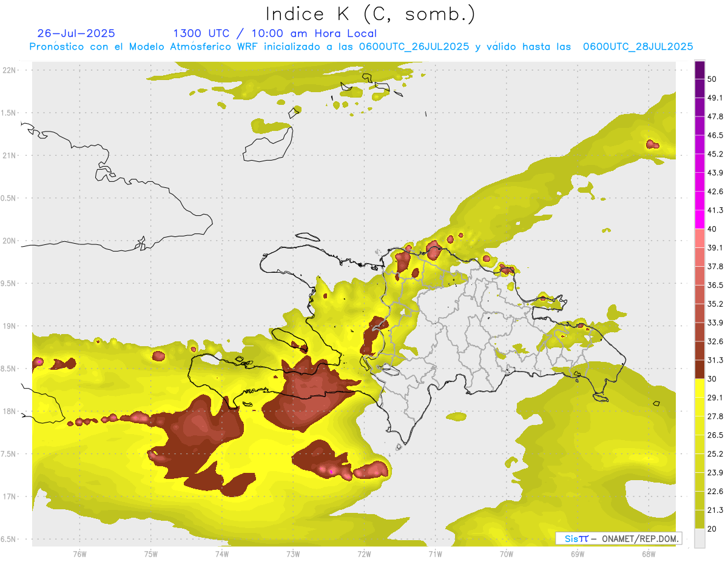The width and height of the screenshot is (728, 562).
Task: Click the 71W longitude label
Action: click(435, 554)
